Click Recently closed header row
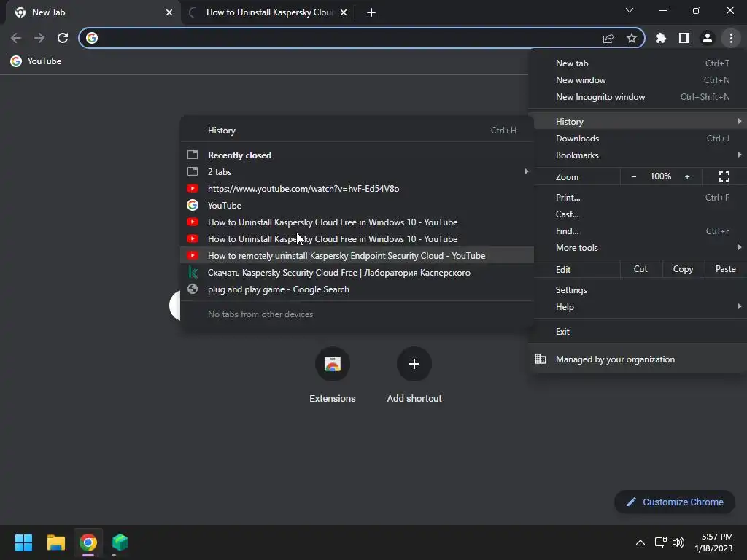 (357, 155)
